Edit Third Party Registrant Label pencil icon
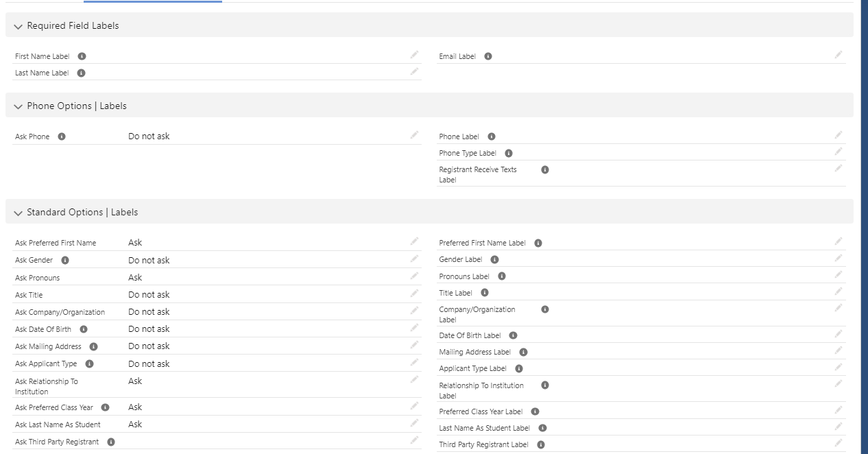Viewport: 868px width, 454px height. 838,442
